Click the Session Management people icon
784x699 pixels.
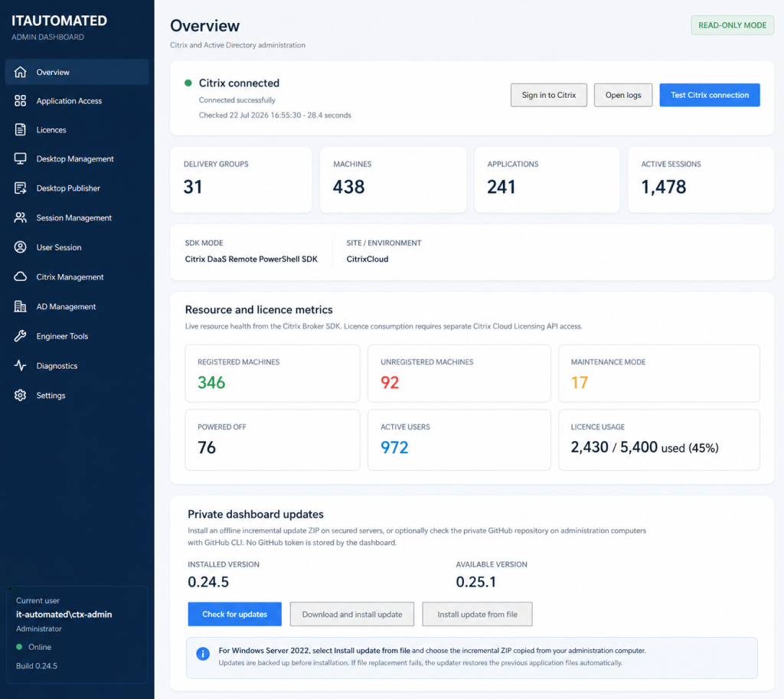[20, 217]
